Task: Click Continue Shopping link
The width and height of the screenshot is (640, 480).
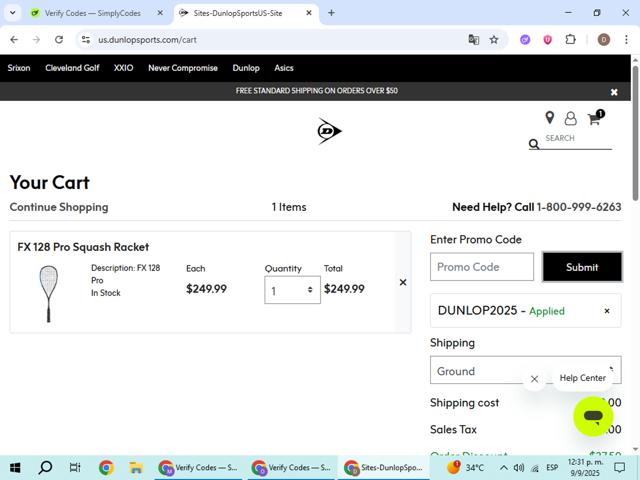Action: [59, 207]
